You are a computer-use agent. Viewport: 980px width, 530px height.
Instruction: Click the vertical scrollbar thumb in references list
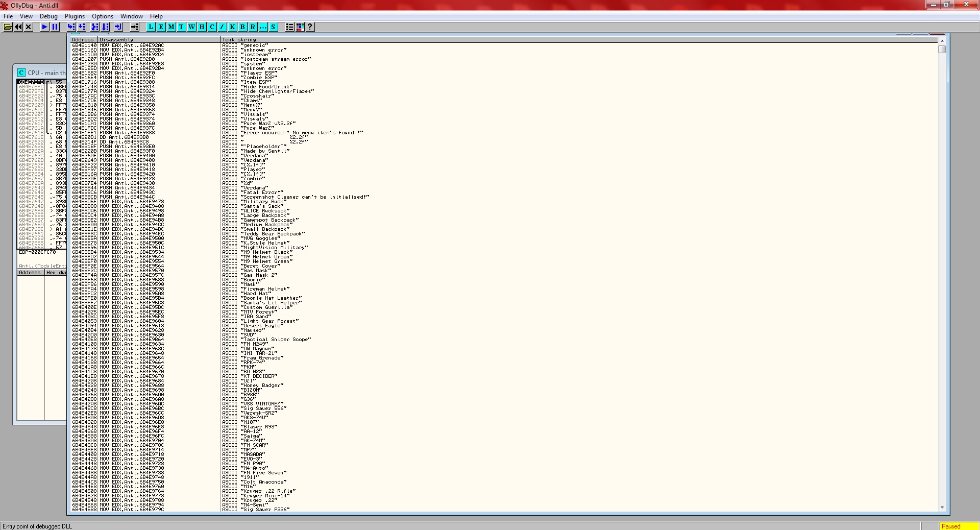[942, 50]
